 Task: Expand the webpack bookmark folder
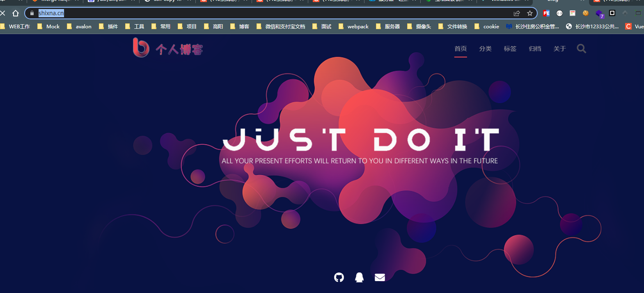(354, 26)
